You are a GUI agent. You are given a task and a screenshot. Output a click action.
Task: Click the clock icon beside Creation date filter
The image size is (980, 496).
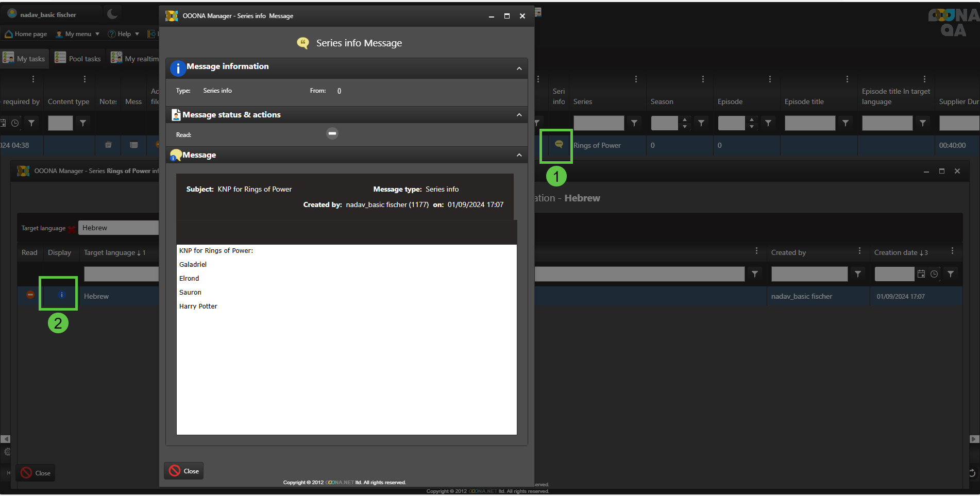click(x=934, y=274)
